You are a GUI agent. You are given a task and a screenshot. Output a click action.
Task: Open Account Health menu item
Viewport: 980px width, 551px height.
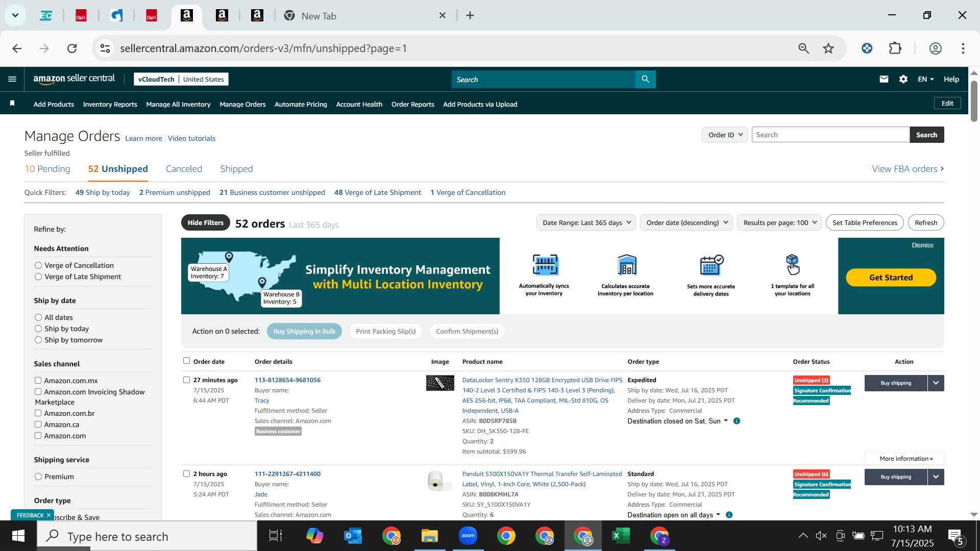[359, 104]
